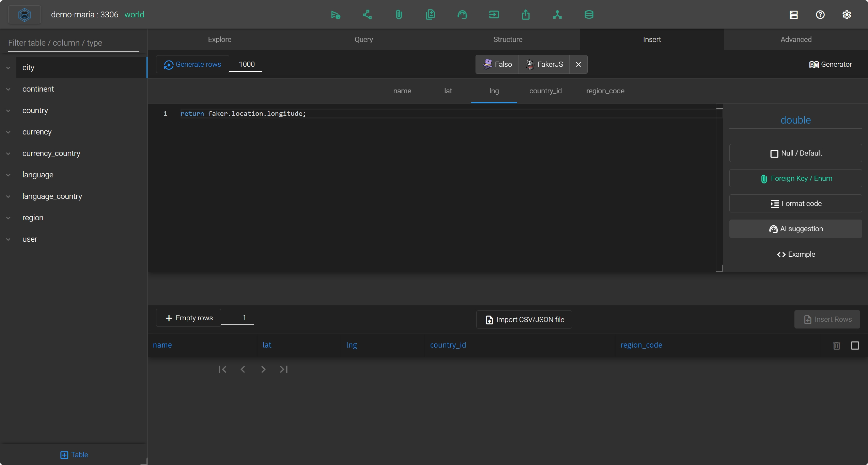The height and width of the screenshot is (465, 868).
Task: Click the trash icon in rows header
Action: pyautogui.click(x=836, y=346)
